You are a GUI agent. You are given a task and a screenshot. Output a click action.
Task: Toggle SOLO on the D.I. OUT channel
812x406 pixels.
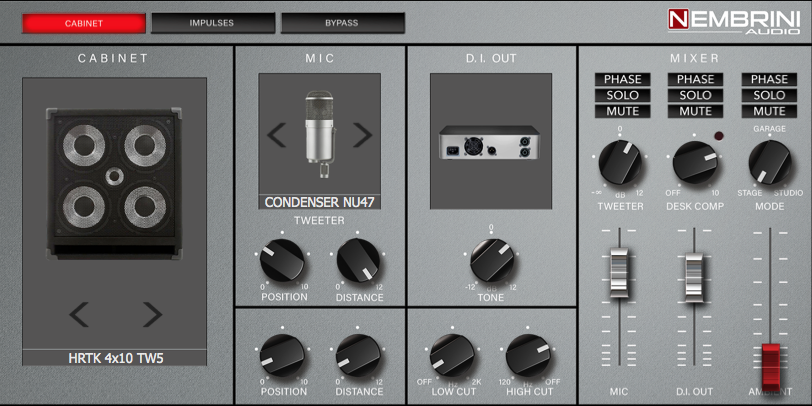point(695,95)
